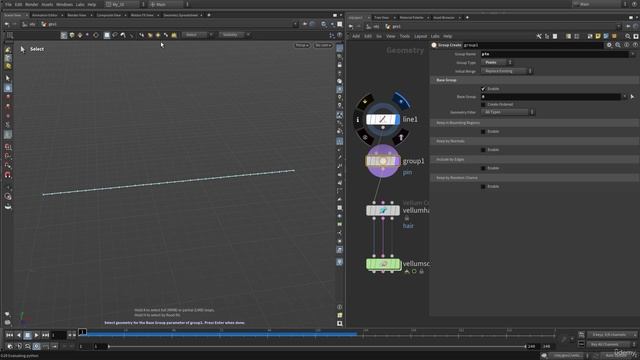Open the Render menu
Screen dimensions: 640x360
coord(31,4)
